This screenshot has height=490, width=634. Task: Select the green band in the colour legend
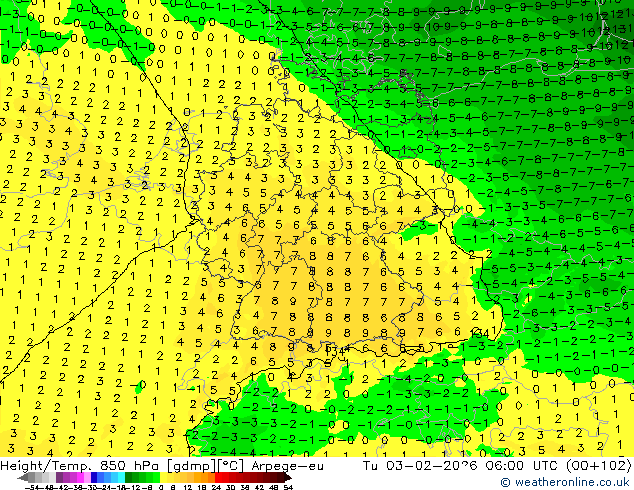point(142,478)
